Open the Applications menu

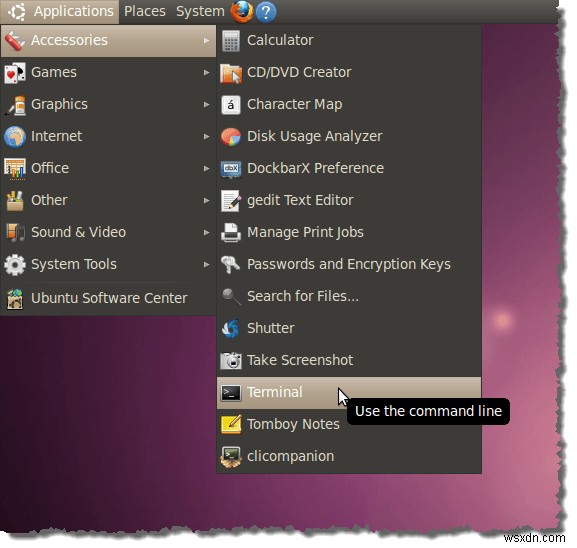coord(60,12)
